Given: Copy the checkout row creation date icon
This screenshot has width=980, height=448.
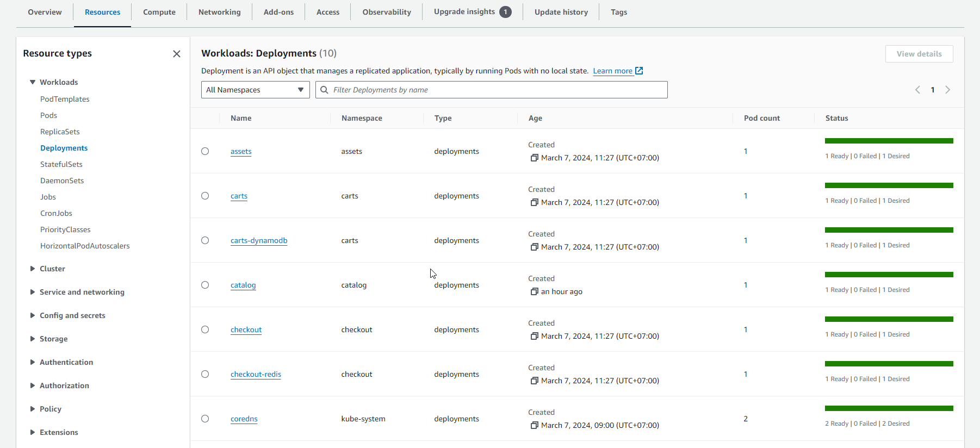Looking at the screenshot, I should [x=535, y=336].
